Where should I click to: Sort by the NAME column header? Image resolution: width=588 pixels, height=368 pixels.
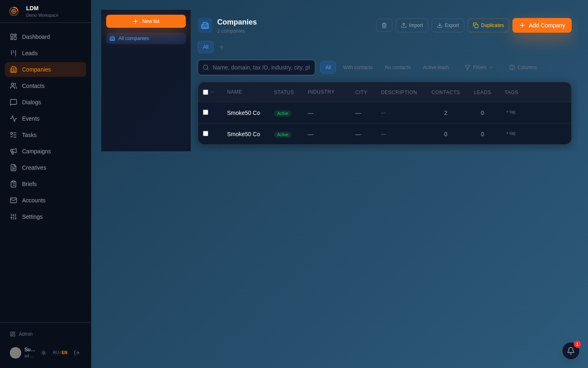tap(234, 92)
